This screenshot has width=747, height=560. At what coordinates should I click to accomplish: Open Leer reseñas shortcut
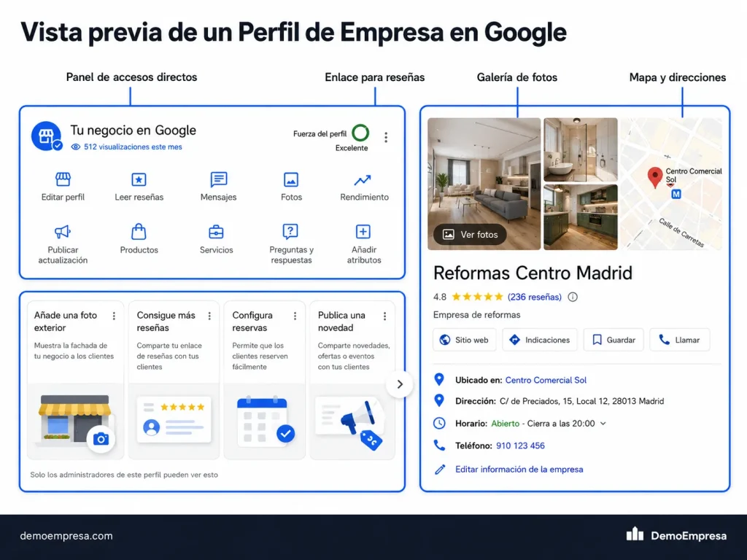tap(139, 187)
